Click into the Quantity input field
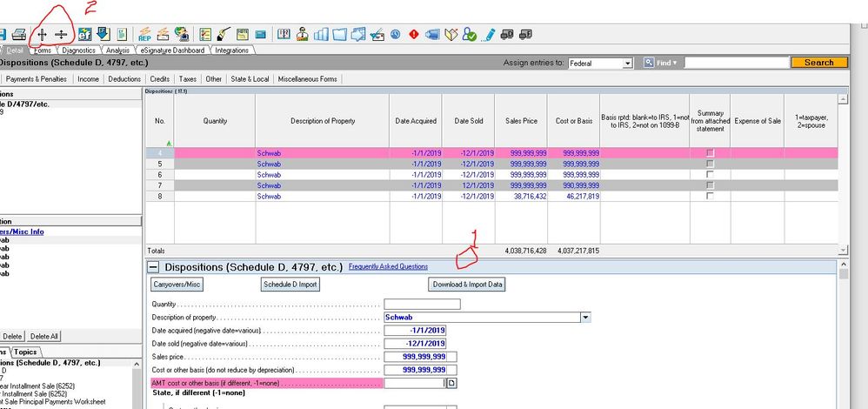 click(422, 305)
